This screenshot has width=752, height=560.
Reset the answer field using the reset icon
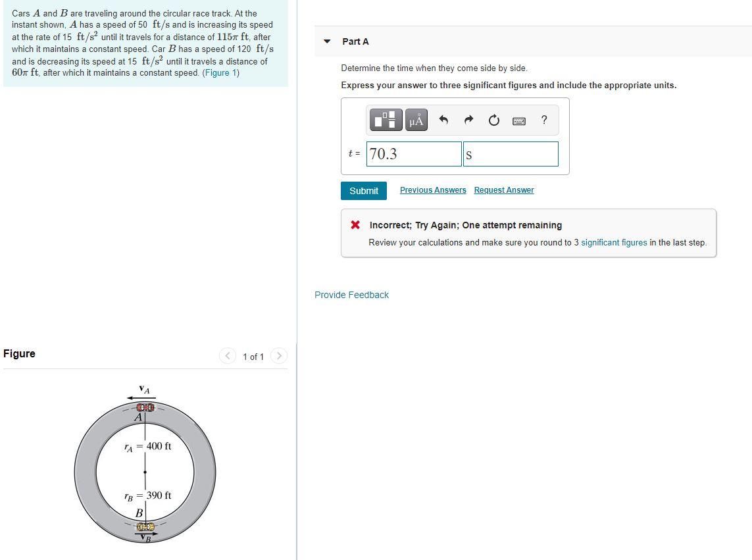493,120
